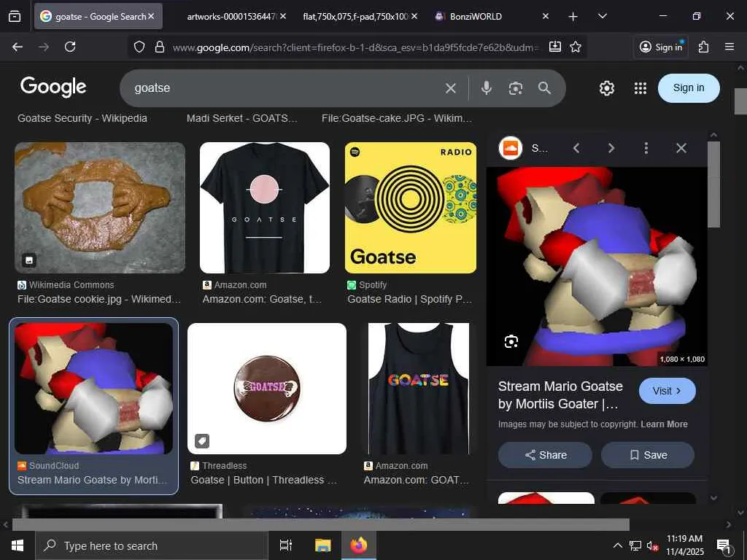Click the browser forward arrow
The height and width of the screenshot is (560, 747).
point(44,47)
